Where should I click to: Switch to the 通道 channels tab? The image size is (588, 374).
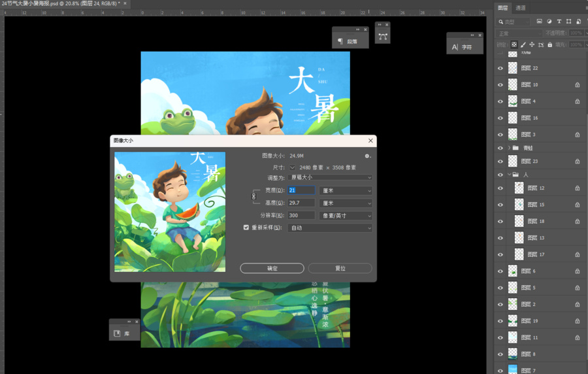[521, 7]
